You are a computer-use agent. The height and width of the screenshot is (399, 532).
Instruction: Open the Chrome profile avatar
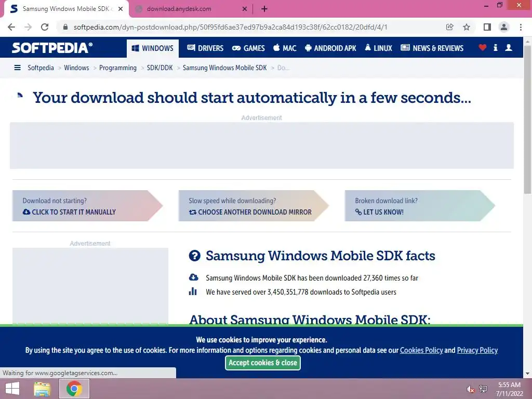(504, 27)
